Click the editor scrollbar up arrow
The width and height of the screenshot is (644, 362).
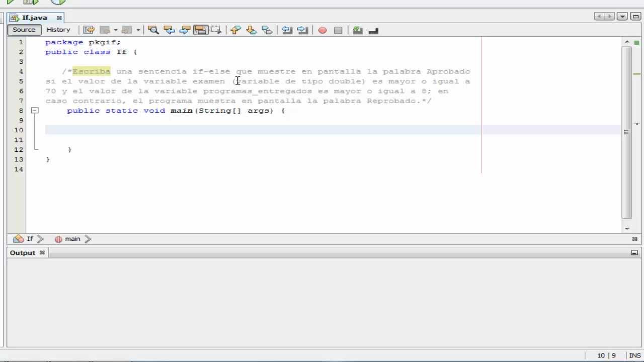pos(627,42)
